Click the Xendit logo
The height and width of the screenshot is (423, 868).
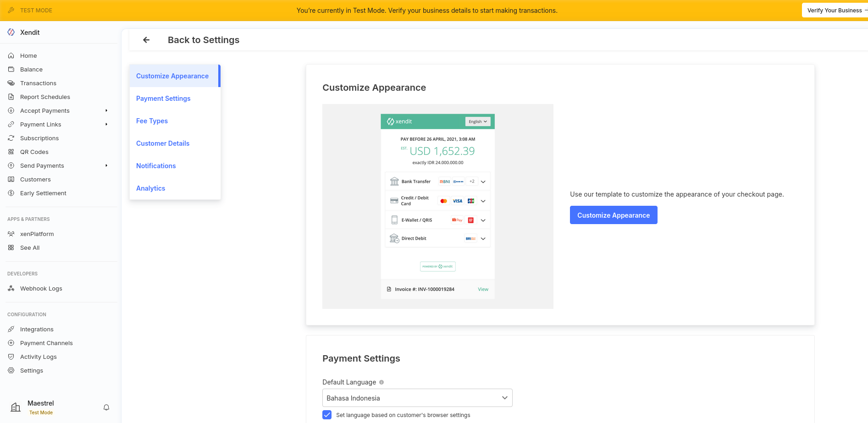tap(11, 32)
